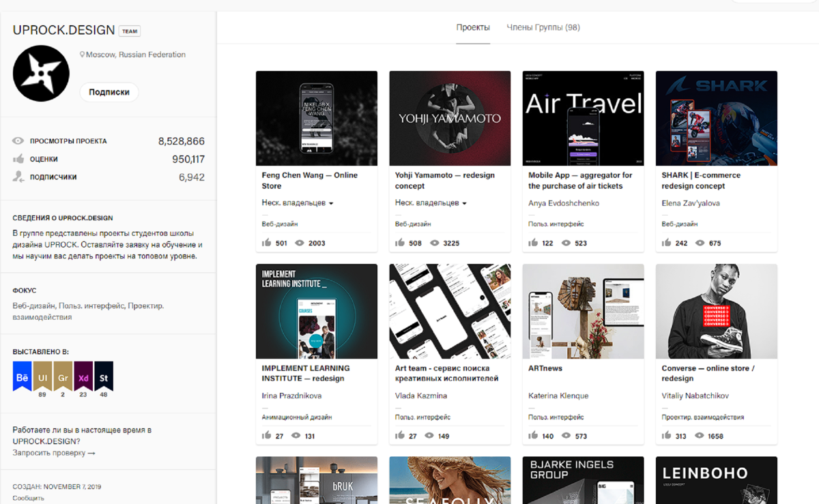This screenshot has height=504, width=819.
Task: Click the Подписки follow button
Action: coord(109,92)
